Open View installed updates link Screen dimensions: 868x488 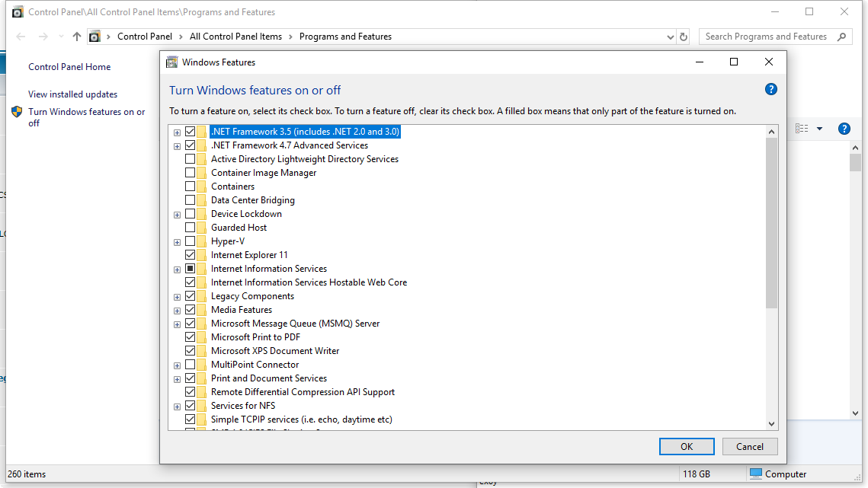[x=73, y=94]
